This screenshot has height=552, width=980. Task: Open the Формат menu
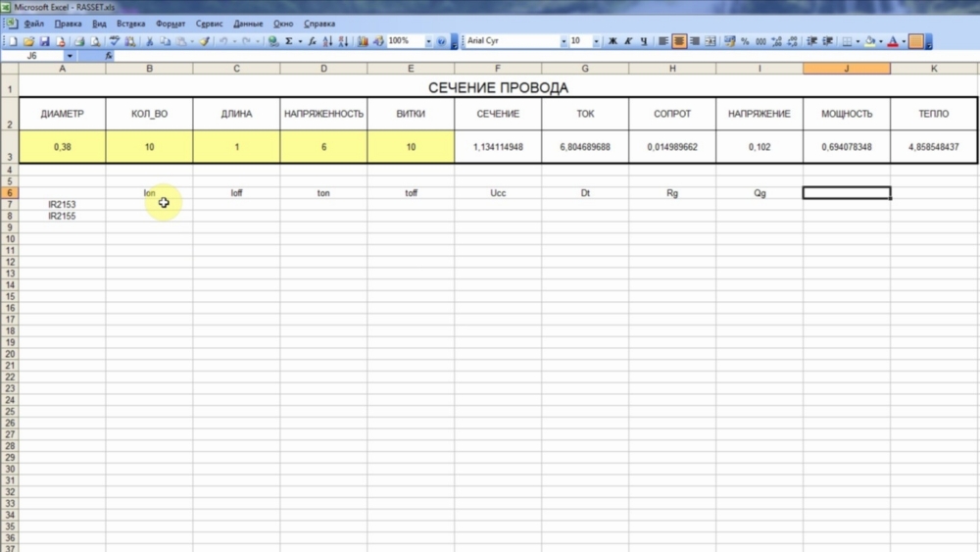point(170,24)
